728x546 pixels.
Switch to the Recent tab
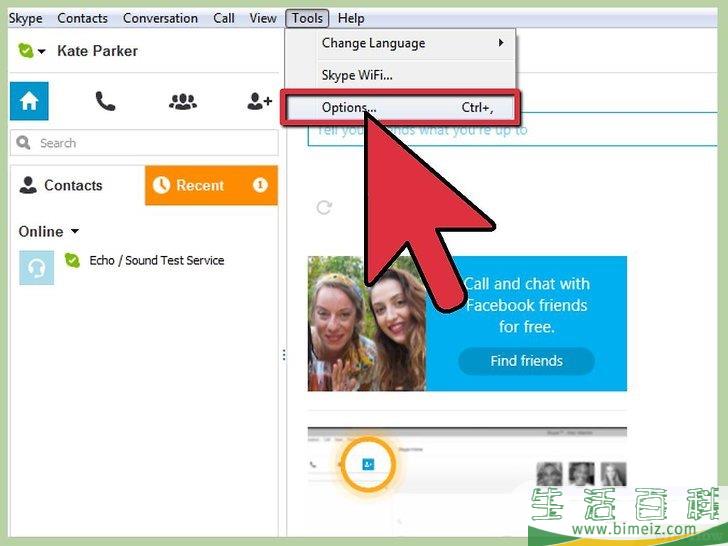coord(211,185)
